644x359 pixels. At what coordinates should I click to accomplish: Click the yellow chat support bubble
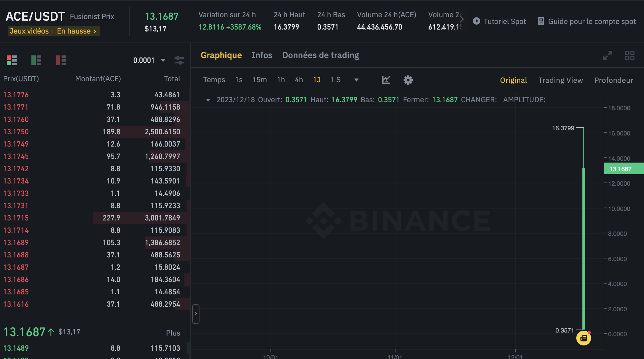pos(583,338)
